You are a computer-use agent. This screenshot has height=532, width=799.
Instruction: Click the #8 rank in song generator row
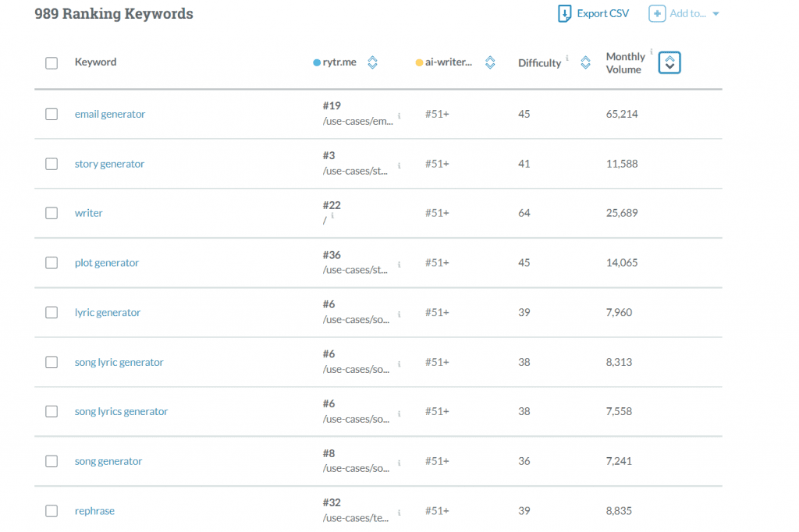pyautogui.click(x=328, y=453)
